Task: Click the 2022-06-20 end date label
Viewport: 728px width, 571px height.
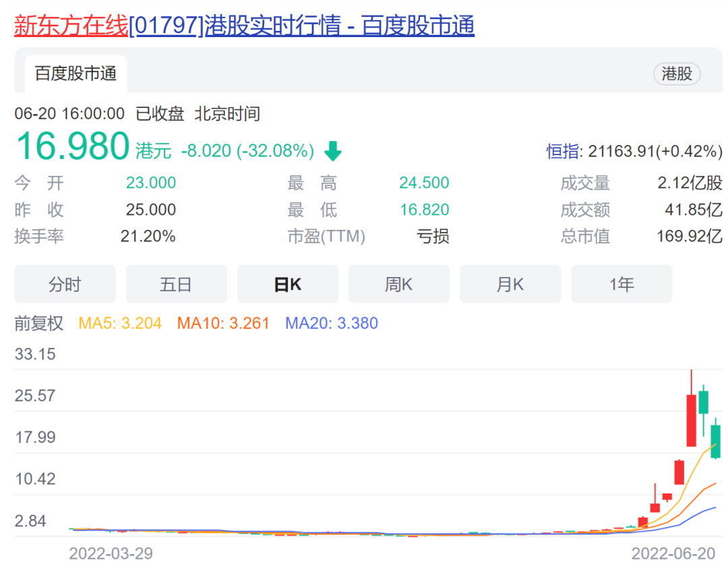Action: (x=673, y=554)
